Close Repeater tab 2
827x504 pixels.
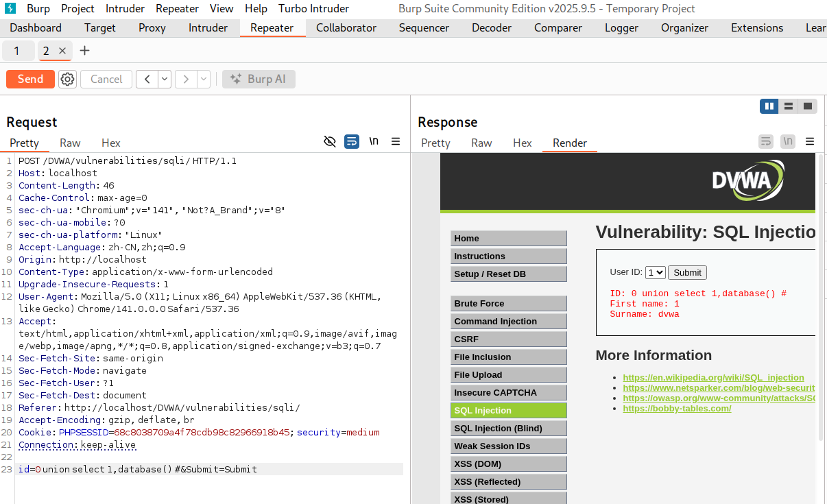62,51
